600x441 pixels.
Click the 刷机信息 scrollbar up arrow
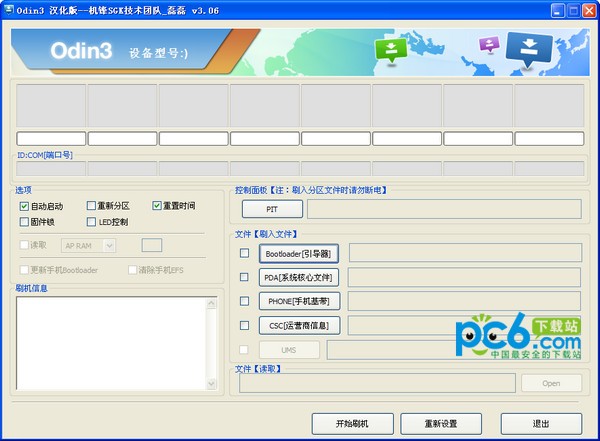(x=211, y=304)
